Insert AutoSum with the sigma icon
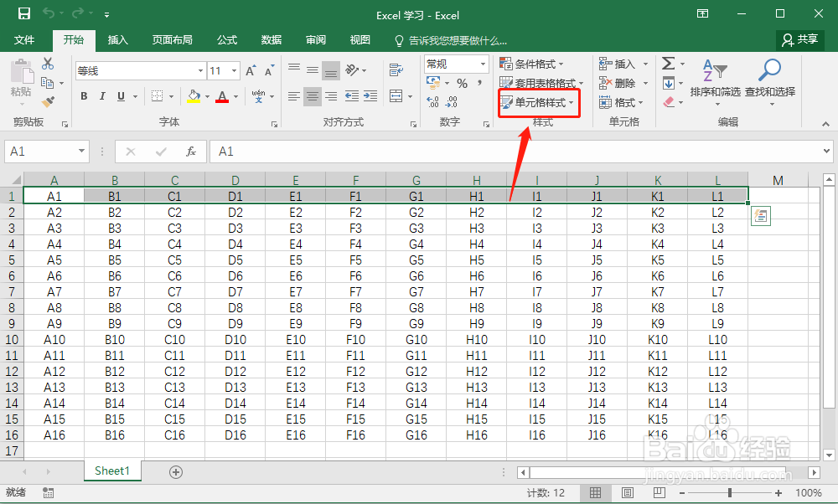The image size is (838, 504). coord(668,64)
